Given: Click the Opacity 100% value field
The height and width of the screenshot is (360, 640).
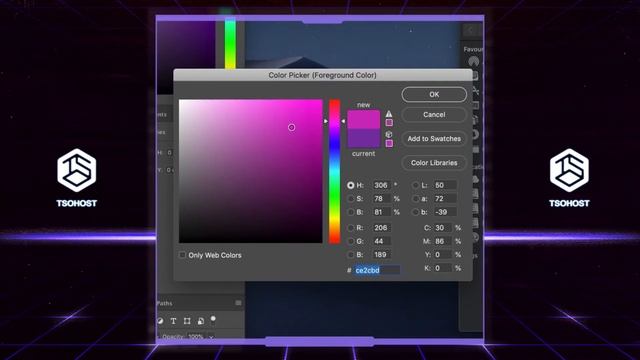Looking at the screenshot, I should pyautogui.click(x=196, y=337).
